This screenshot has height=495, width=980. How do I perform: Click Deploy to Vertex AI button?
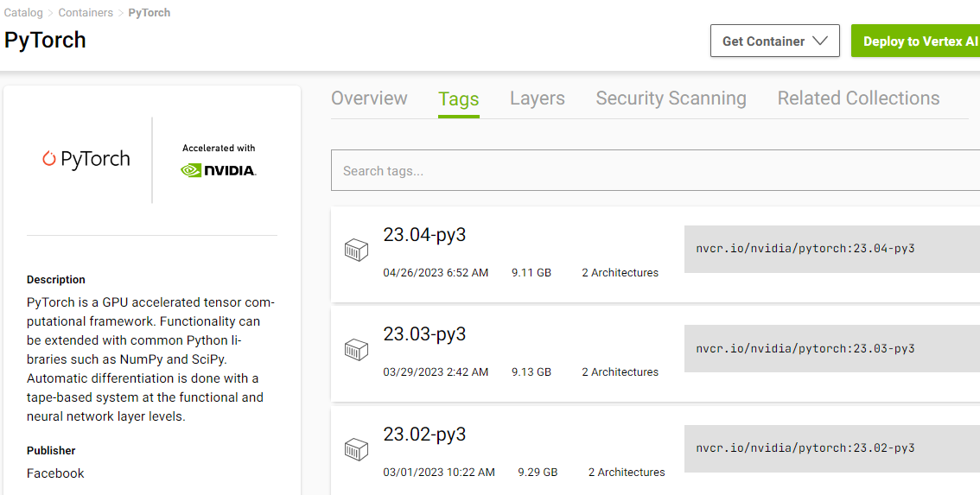tap(916, 41)
